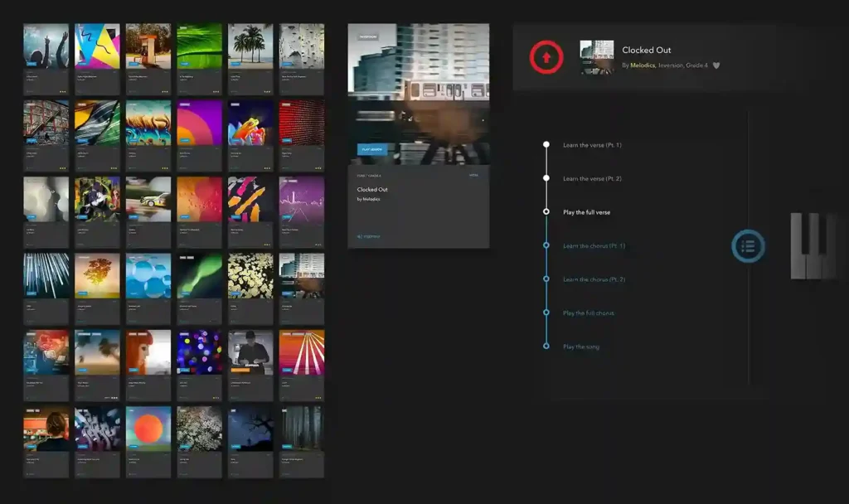Click the red up-arrow circle icon
This screenshot has height=504, width=849.
[546, 57]
